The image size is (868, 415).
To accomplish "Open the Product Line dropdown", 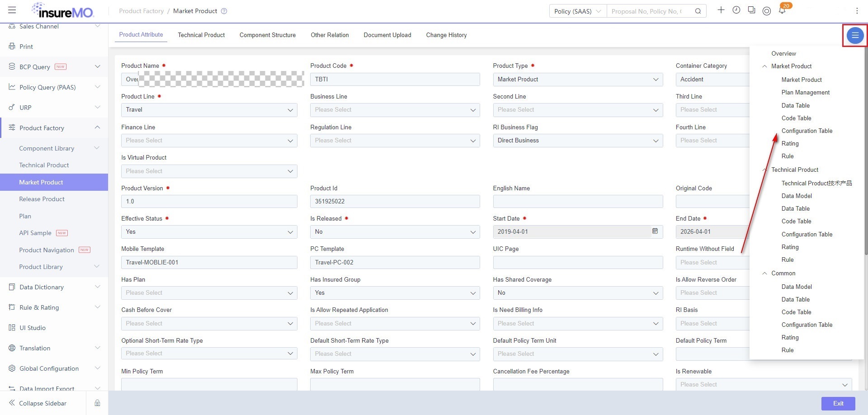I will click(209, 110).
